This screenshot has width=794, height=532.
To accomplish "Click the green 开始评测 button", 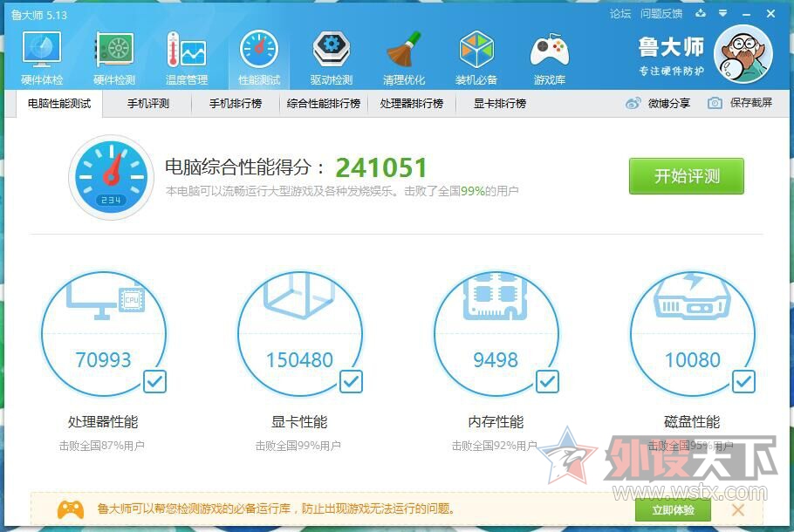I will [x=687, y=176].
